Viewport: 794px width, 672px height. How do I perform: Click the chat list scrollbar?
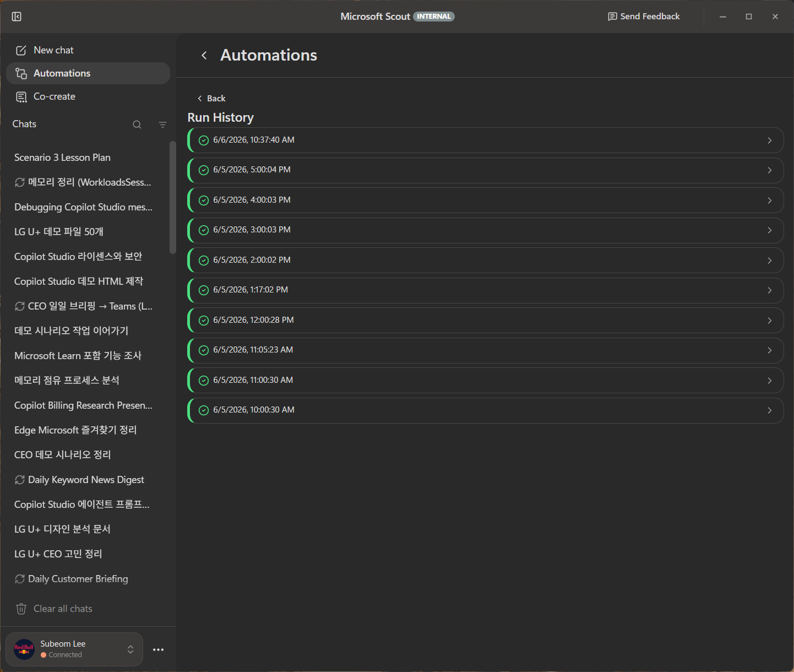(173, 198)
